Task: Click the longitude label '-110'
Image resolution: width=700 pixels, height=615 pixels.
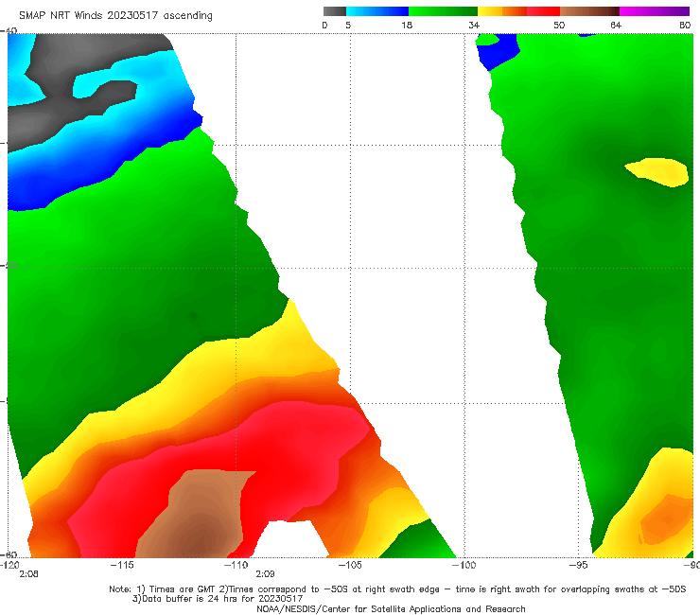Action: (236, 565)
